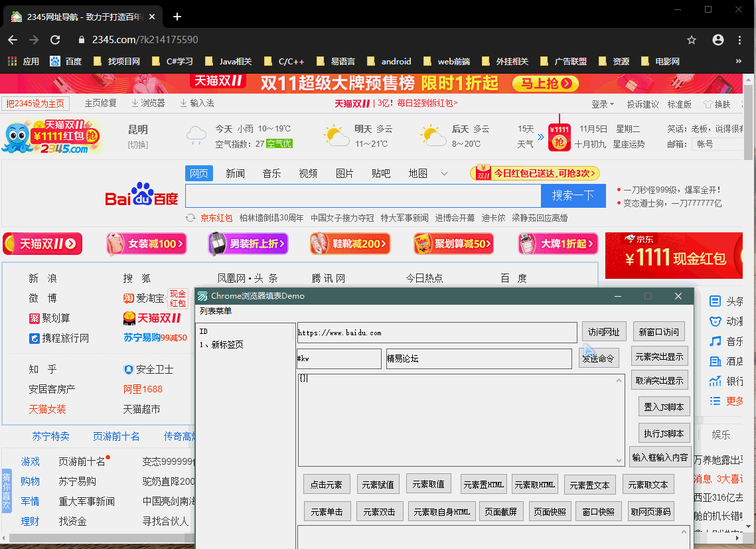The width and height of the screenshot is (756, 549).
Task: Click the 执行JS脚本 button
Action: click(664, 433)
